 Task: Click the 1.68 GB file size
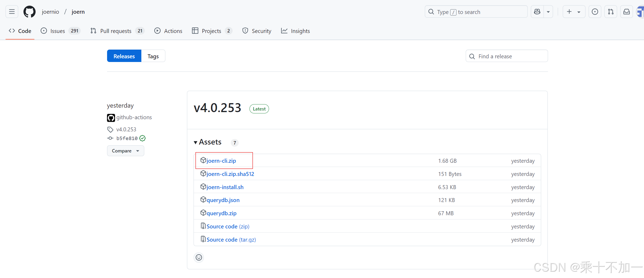[447, 161]
